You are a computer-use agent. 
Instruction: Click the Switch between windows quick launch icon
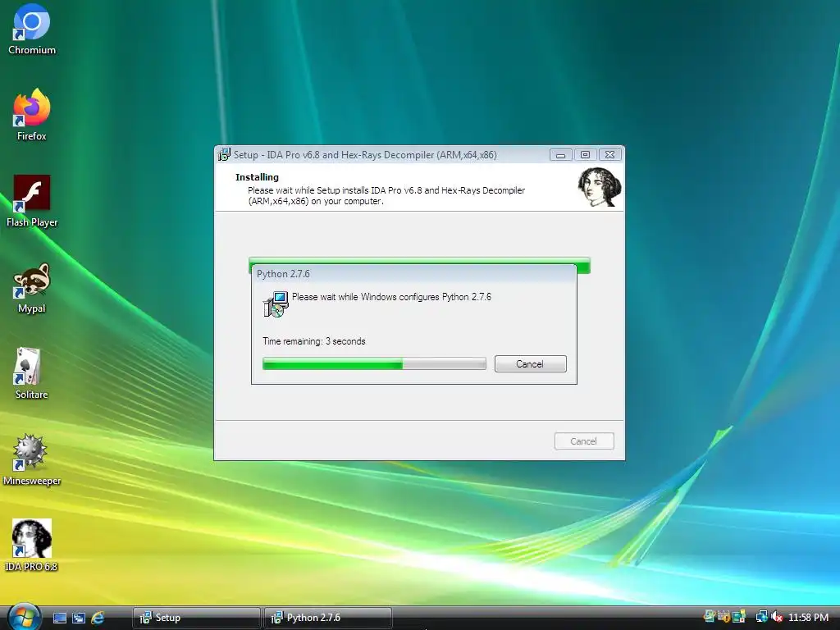click(78, 618)
